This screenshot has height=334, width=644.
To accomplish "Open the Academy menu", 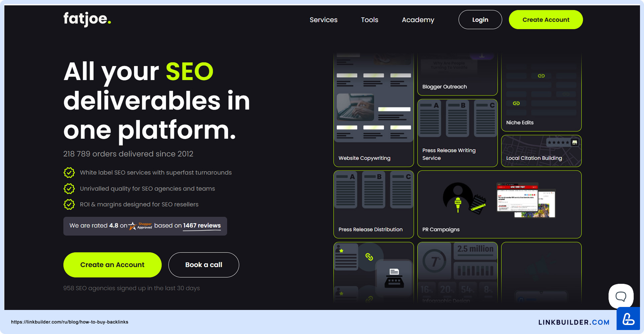I will pos(418,20).
